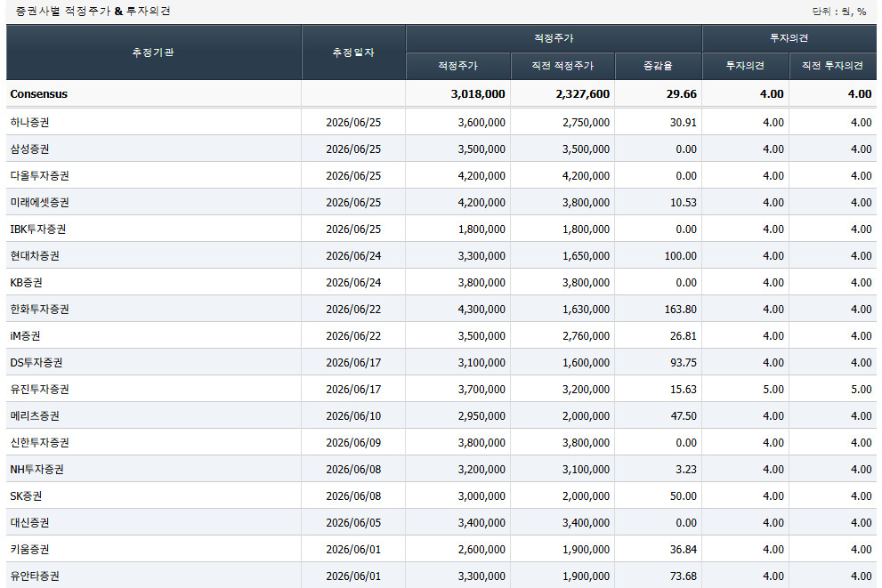
Task: Select 유진투자증권 row name
Action: point(39,389)
